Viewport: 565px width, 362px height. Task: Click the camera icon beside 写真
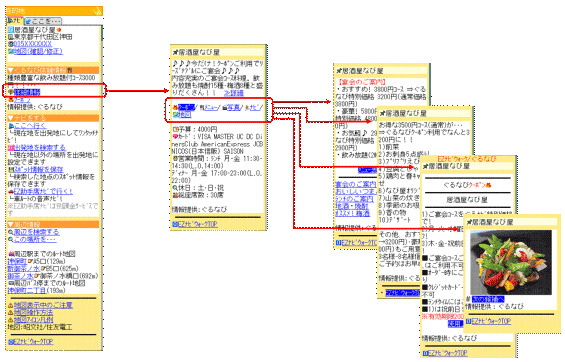pos(224,108)
